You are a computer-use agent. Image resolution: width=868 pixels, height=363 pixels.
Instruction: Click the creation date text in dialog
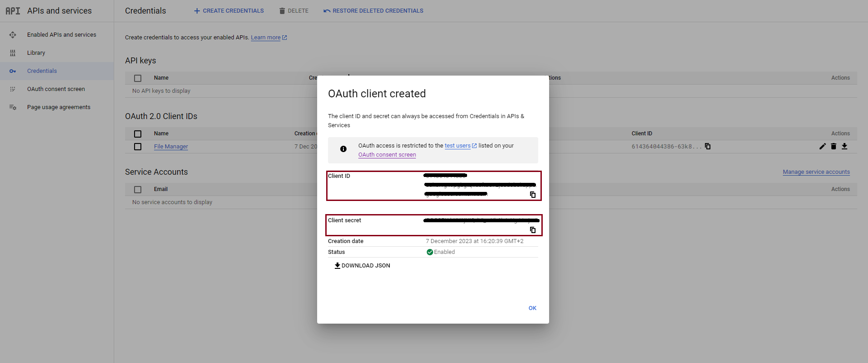474,241
